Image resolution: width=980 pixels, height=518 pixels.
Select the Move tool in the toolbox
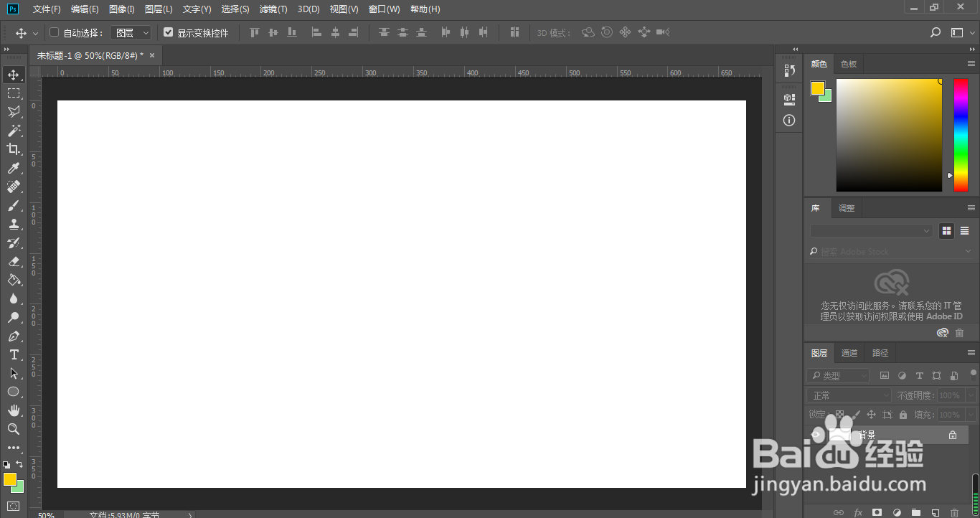pyautogui.click(x=14, y=75)
